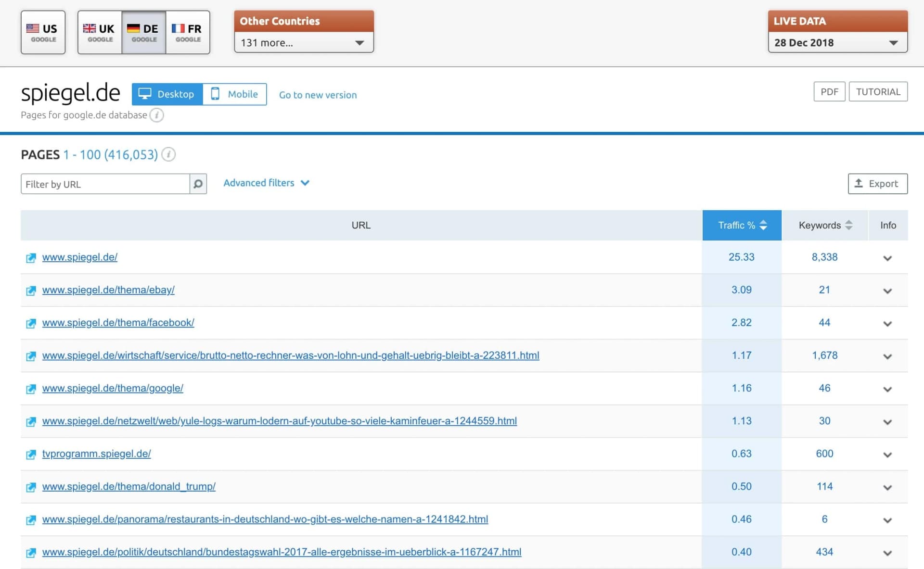Switch to Mobile view
924x569 pixels.
point(235,94)
